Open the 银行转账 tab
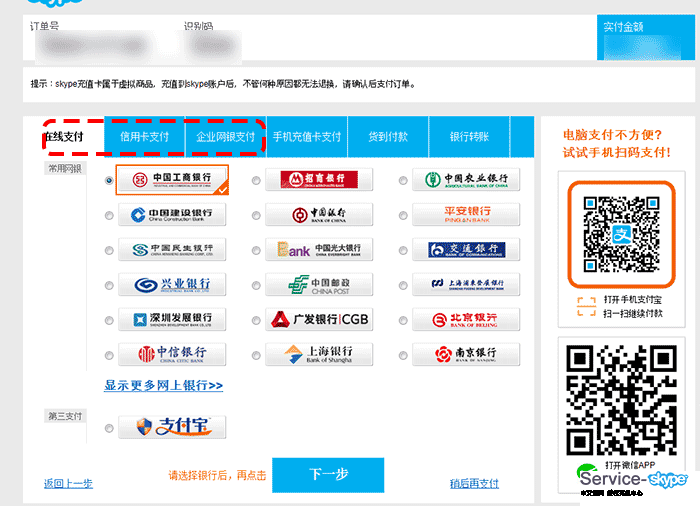Image resolution: width=700 pixels, height=506 pixels. tap(469, 137)
